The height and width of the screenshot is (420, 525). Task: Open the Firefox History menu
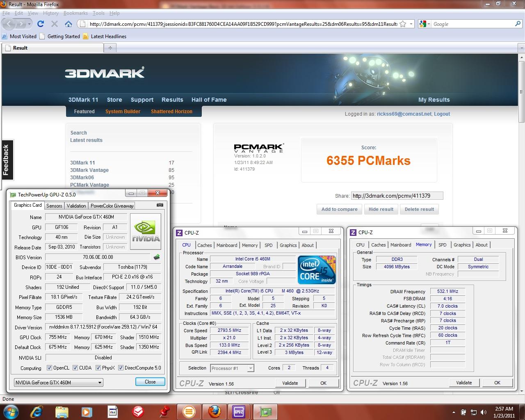coord(51,13)
